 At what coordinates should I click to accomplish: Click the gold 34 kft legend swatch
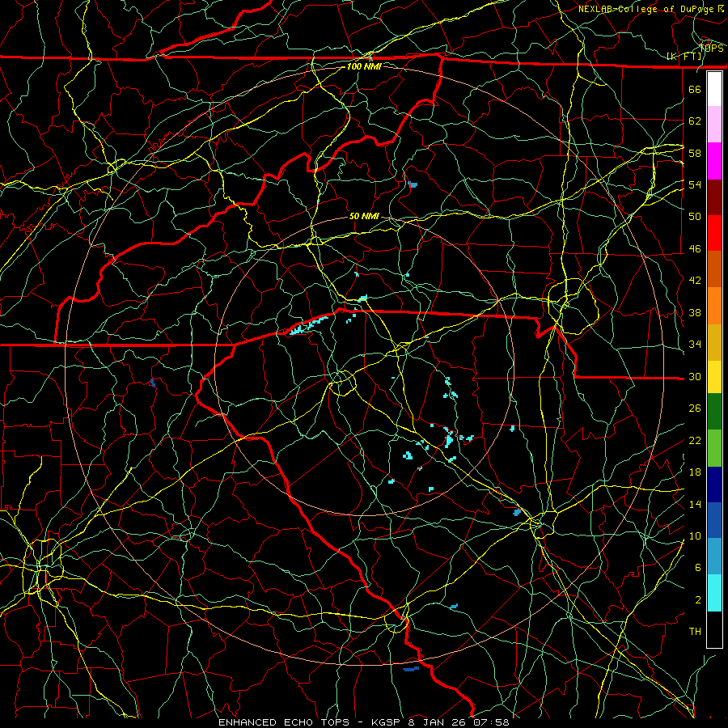pos(714,342)
